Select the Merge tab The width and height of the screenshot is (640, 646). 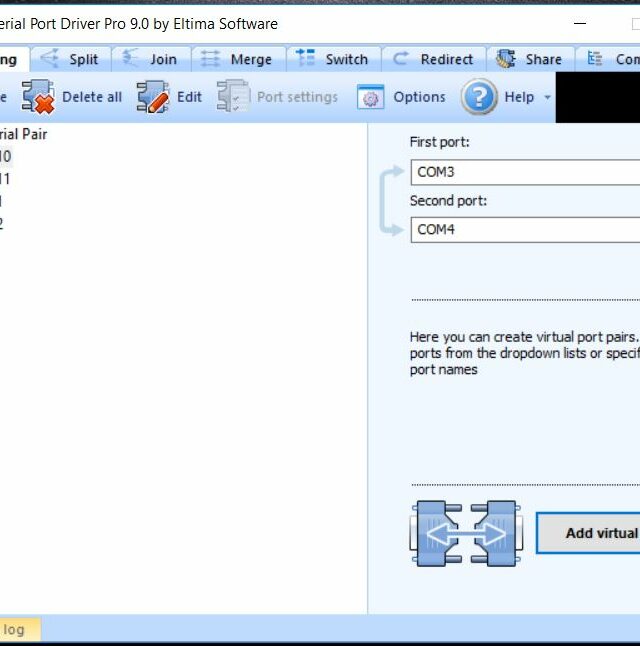237,59
